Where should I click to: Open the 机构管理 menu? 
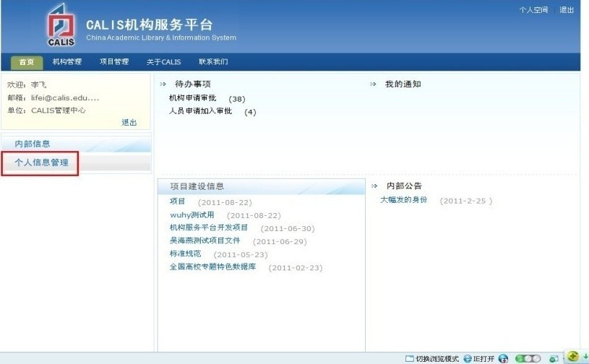tap(67, 62)
